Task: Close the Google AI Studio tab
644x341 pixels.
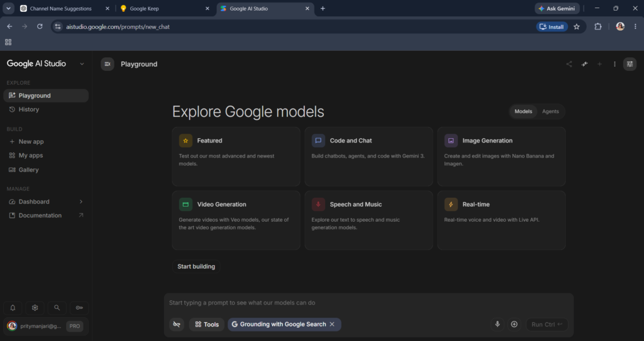Action: (x=307, y=9)
